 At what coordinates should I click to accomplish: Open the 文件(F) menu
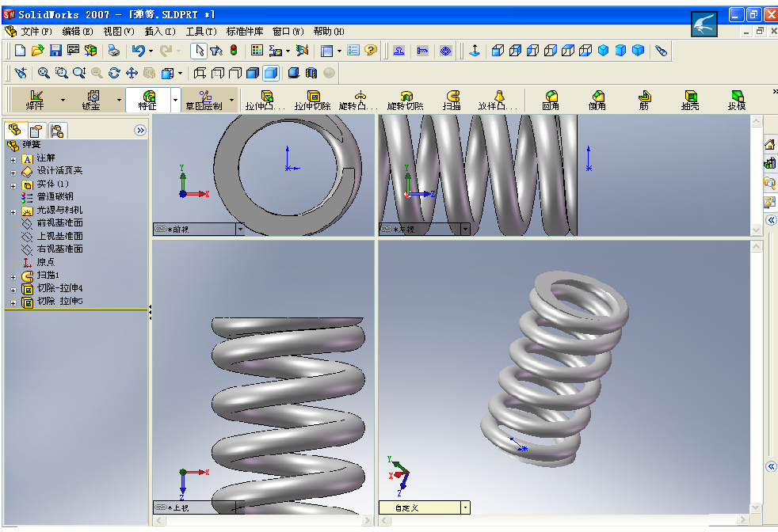click(36, 32)
